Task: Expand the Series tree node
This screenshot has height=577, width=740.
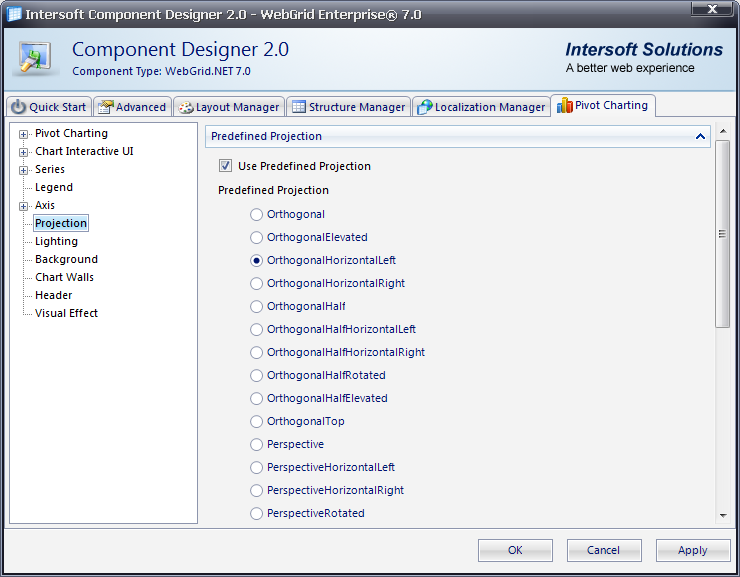Action: (24, 170)
